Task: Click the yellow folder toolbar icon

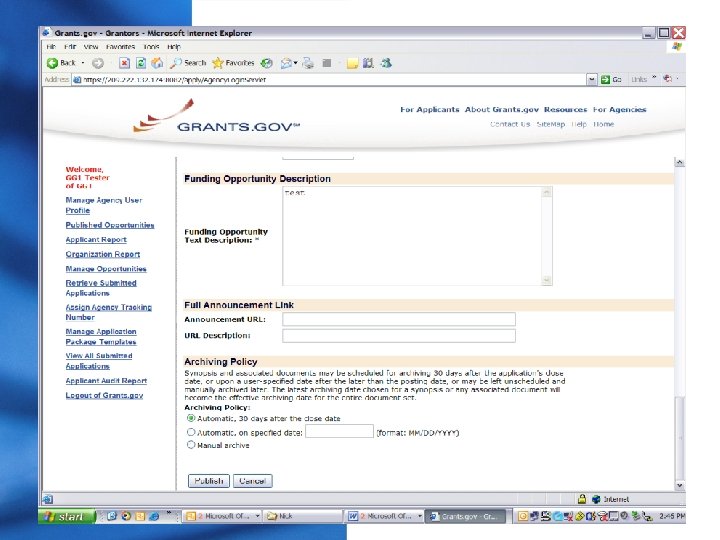Action: click(x=352, y=63)
